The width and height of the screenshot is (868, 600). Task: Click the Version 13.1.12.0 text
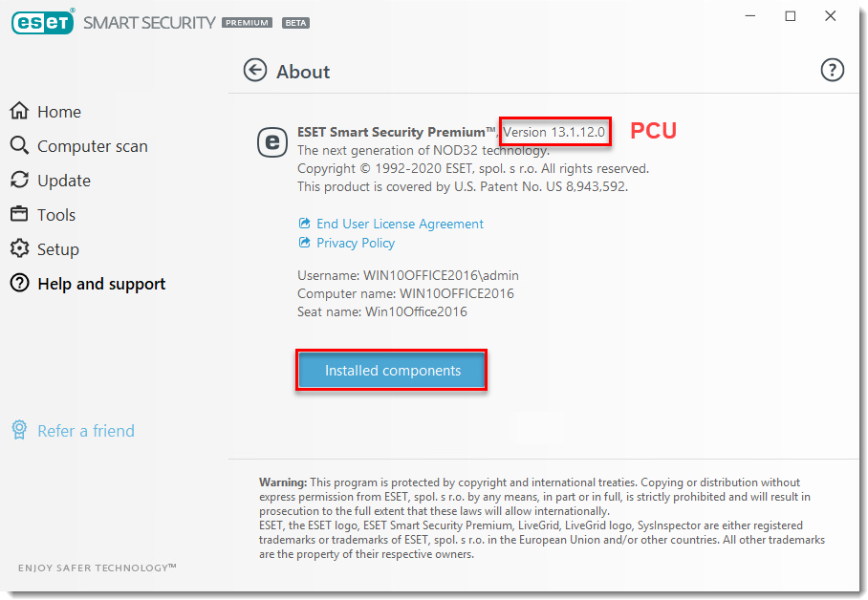click(554, 131)
